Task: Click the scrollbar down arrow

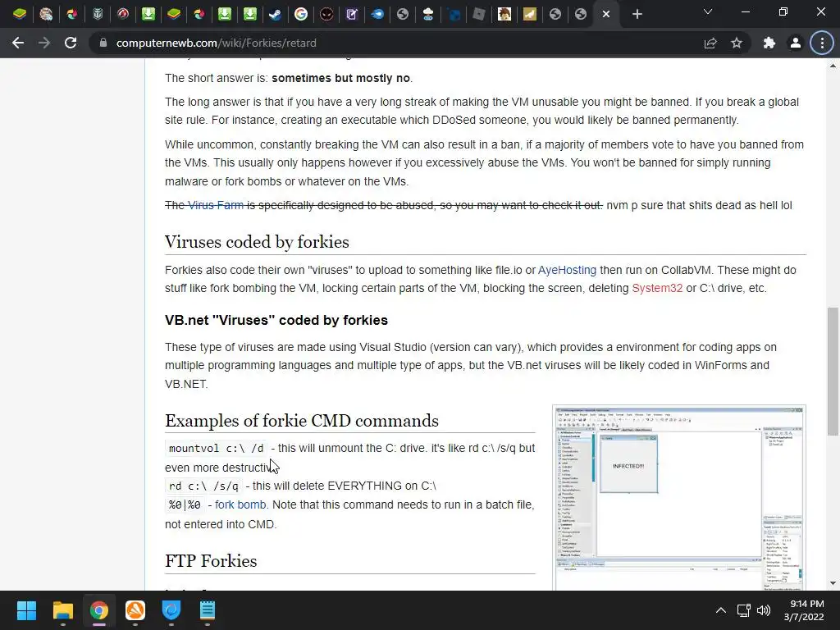Action: 833,583
